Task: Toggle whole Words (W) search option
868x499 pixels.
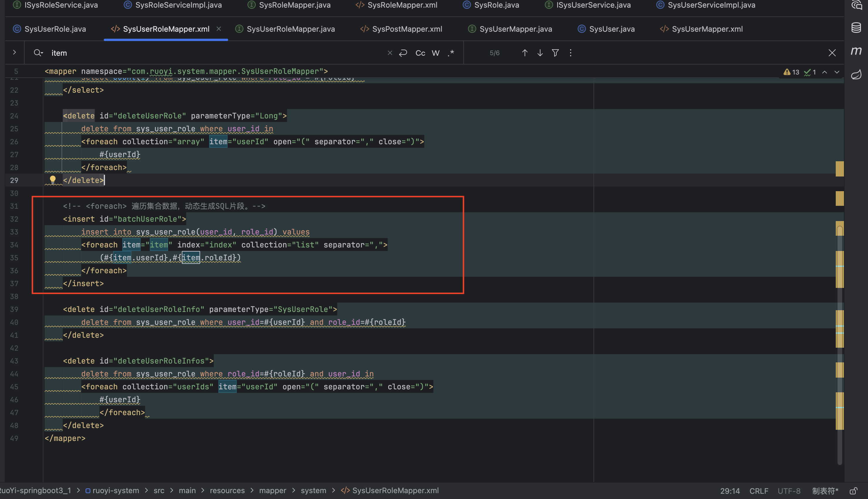Action: [x=435, y=53]
